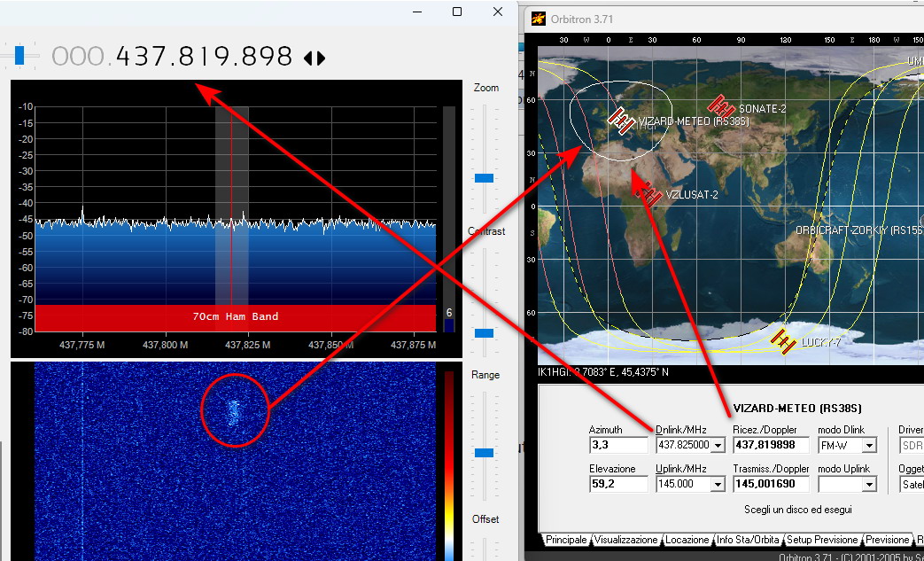Select the VIZARD-METEO satellite icon on the map
The image size is (924, 561).
[x=621, y=121]
